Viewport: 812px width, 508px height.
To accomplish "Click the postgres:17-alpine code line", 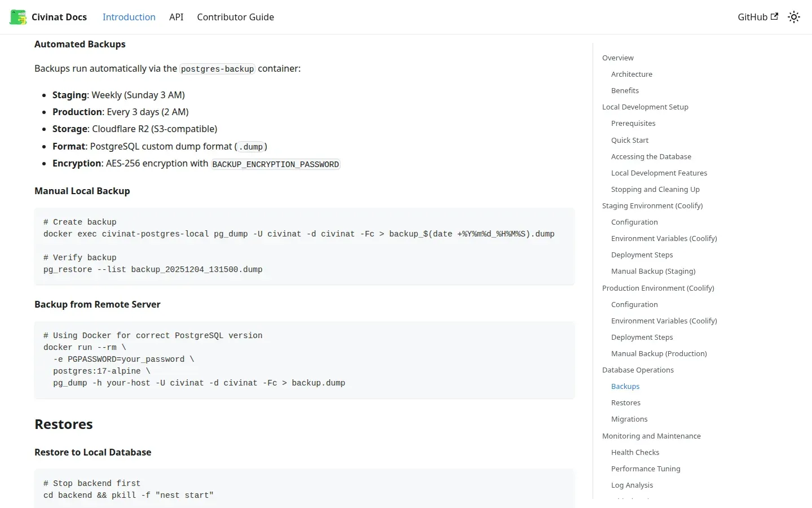I will tap(101, 371).
